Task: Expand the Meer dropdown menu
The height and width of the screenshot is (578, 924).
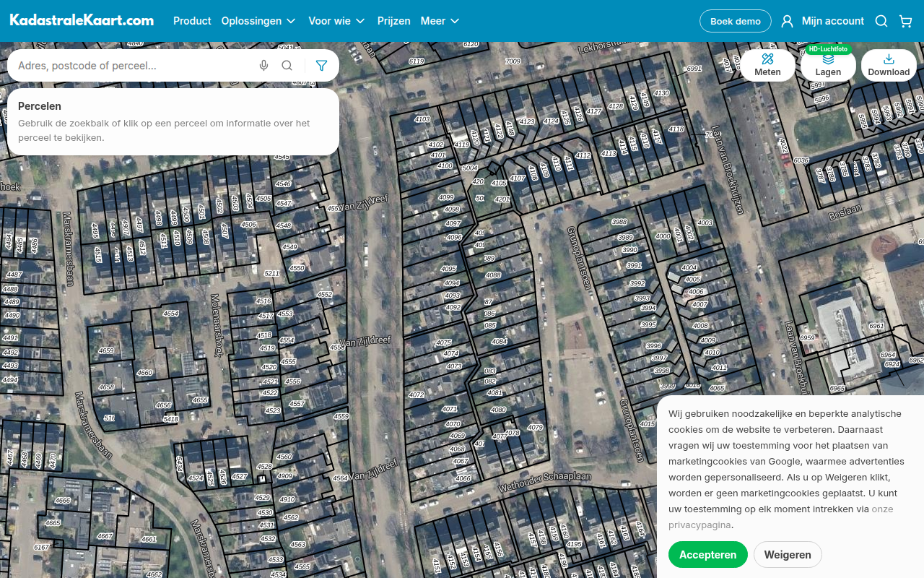Action: [440, 21]
